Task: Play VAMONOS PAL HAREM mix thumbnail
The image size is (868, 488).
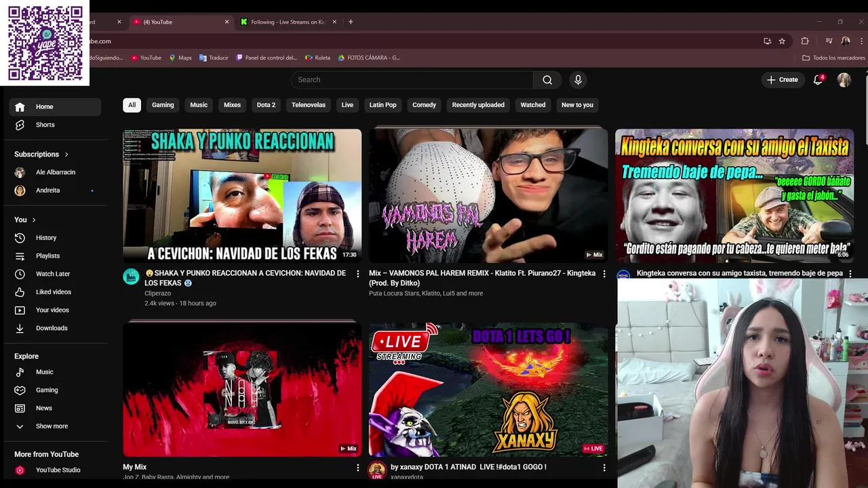Action: 488,196
